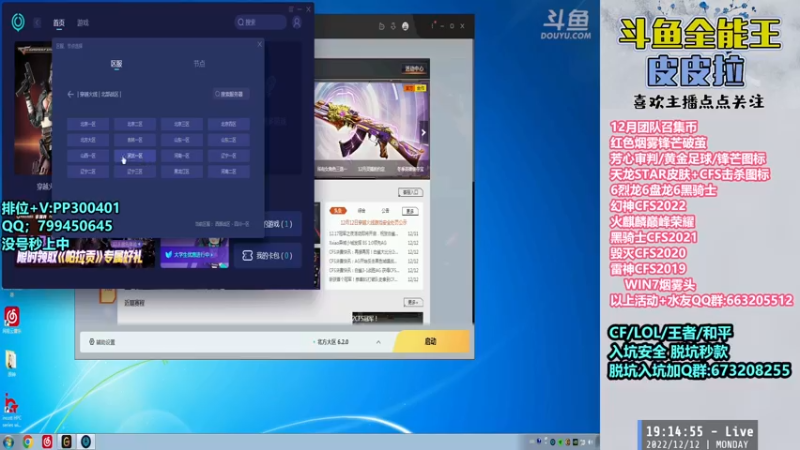Click 更多 beside news tabs
This screenshot has width=800, height=450.
tap(410, 211)
